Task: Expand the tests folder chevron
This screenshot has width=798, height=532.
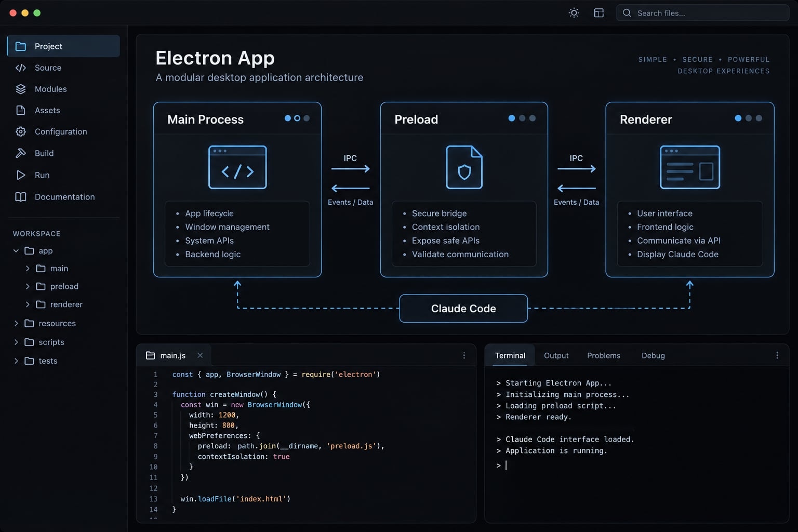Action: (x=16, y=361)
